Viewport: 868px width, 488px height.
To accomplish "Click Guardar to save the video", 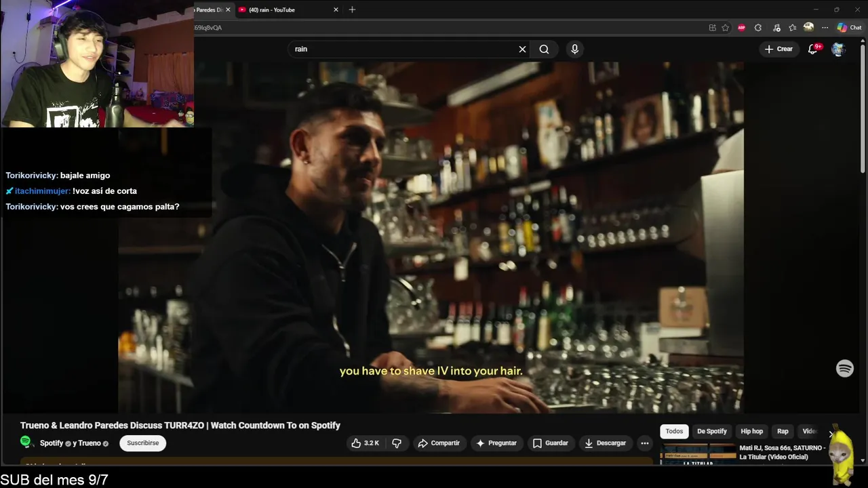I will coord(550,443).
